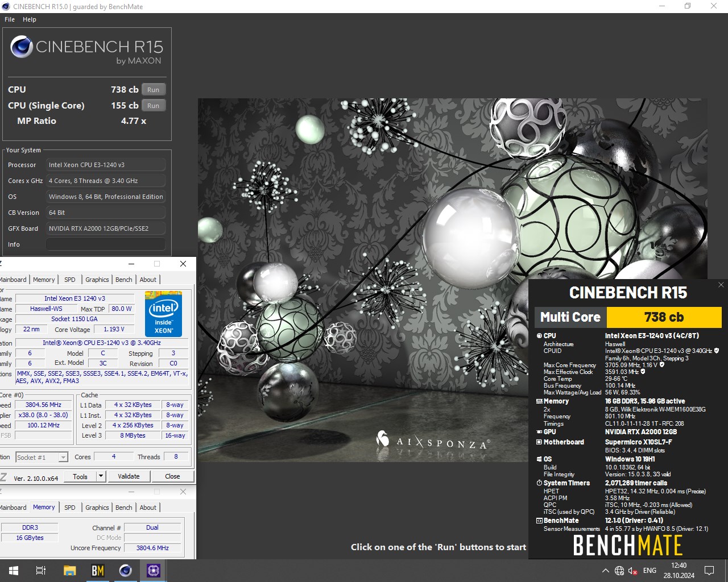Click the Motherboard section icon in BenchMate panel
Viewport: 728px width, 582px height.
[539, 442]
